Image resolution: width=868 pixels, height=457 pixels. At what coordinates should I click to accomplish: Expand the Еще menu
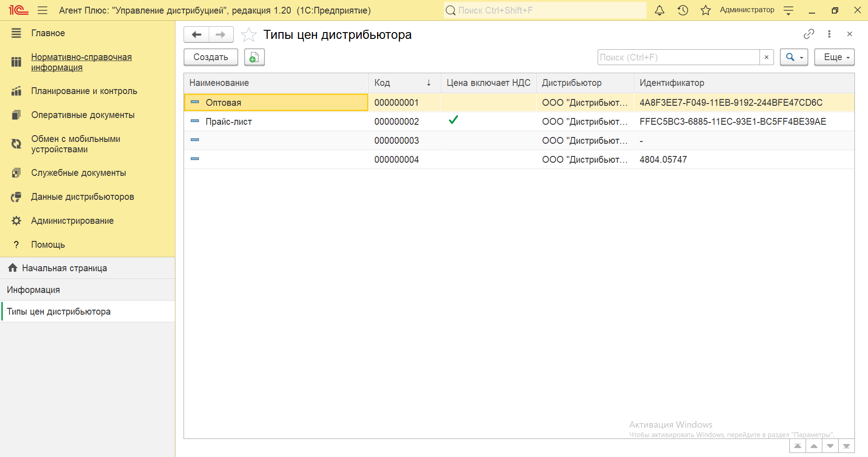coord(834,57)
